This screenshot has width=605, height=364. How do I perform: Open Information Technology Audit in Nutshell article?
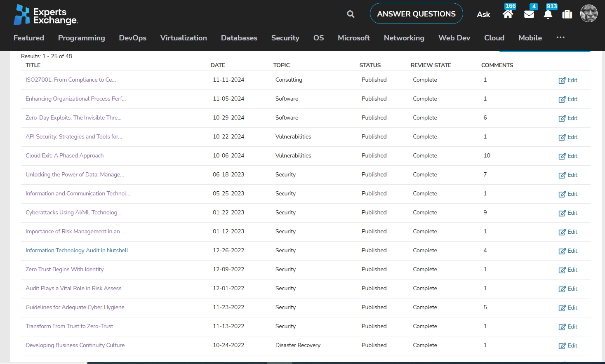click(x=77, y=251)
